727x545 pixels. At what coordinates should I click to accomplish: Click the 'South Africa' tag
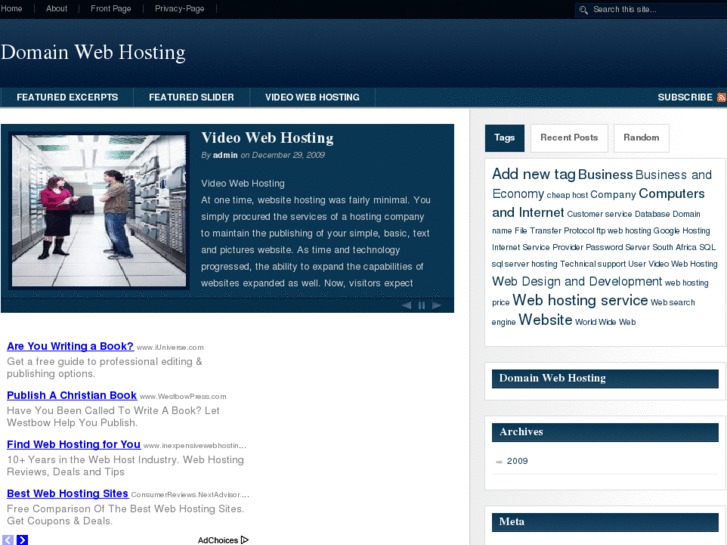click(674, 248)
